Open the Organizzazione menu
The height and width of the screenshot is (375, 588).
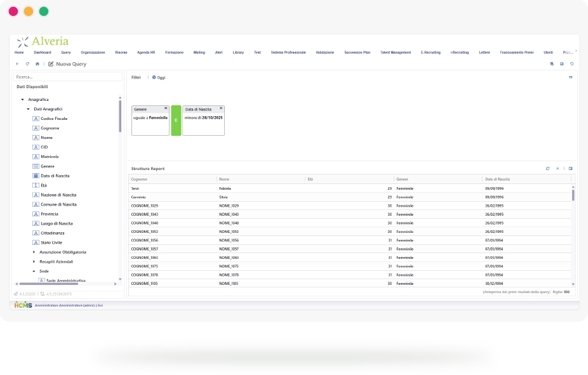(93, 53)
